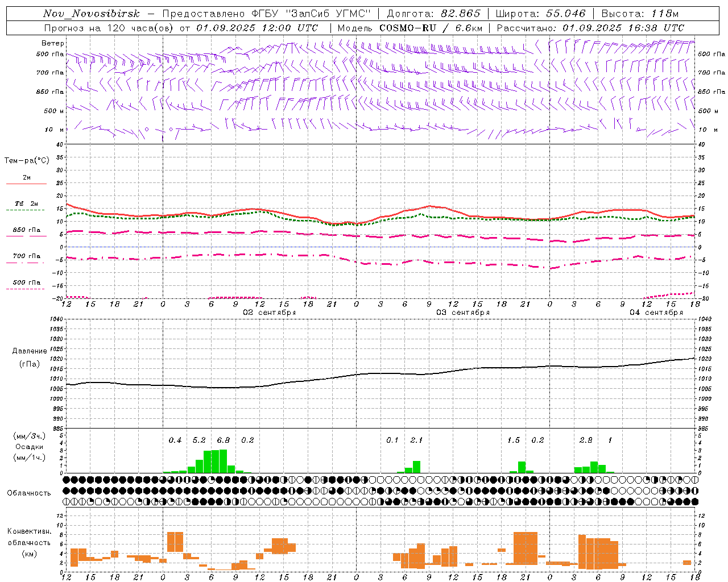
Task: Click the 01.09.2025 12:00 UTC forecast start time
Action: (257, 28)
